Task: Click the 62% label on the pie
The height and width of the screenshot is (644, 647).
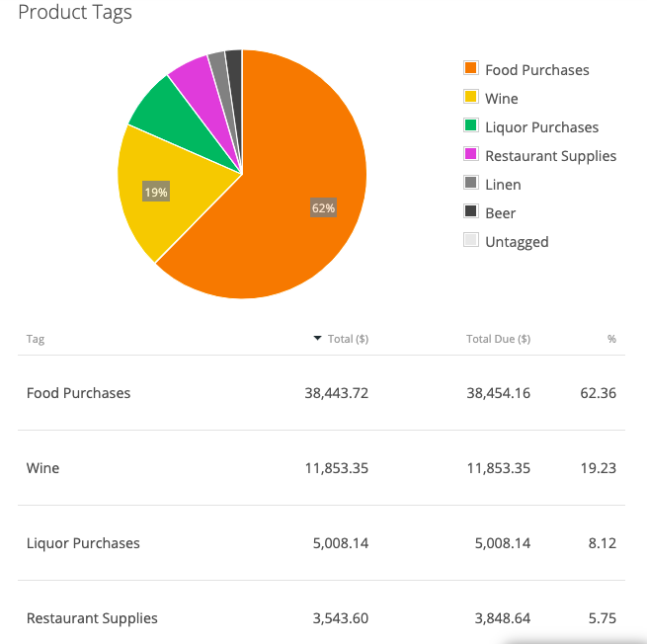Action: tap(323, 207)
